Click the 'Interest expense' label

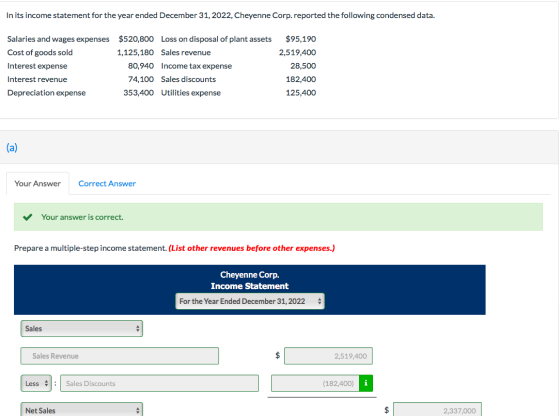click(x=37, y=66)
